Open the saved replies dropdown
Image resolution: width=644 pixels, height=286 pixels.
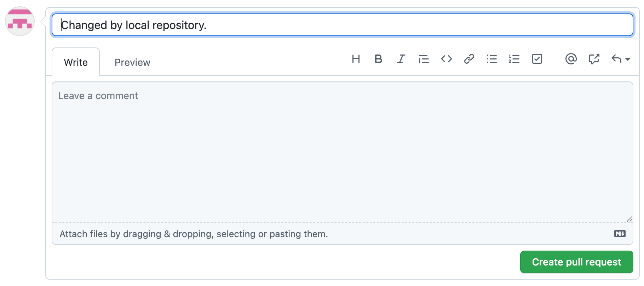click(621, 59)
